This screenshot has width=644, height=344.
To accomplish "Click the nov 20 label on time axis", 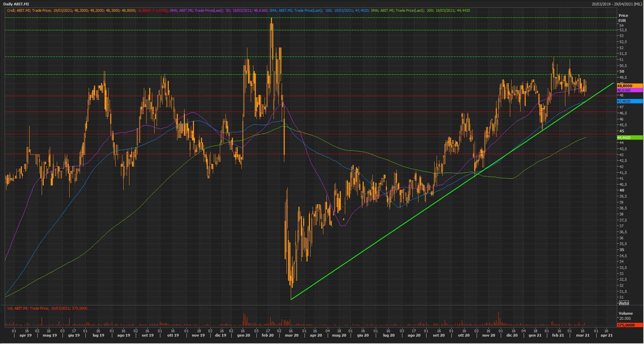I will click(x=488, y=335).
